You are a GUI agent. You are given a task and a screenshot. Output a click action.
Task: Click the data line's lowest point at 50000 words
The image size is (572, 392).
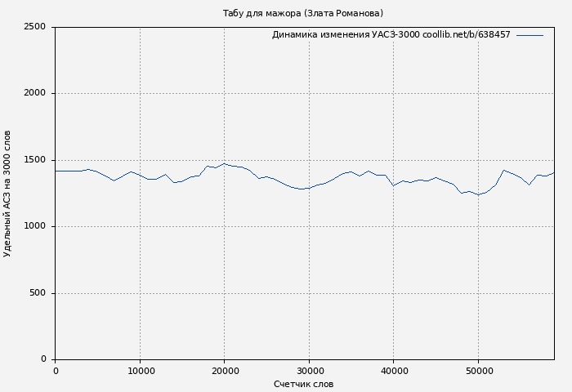click(478, 195)
